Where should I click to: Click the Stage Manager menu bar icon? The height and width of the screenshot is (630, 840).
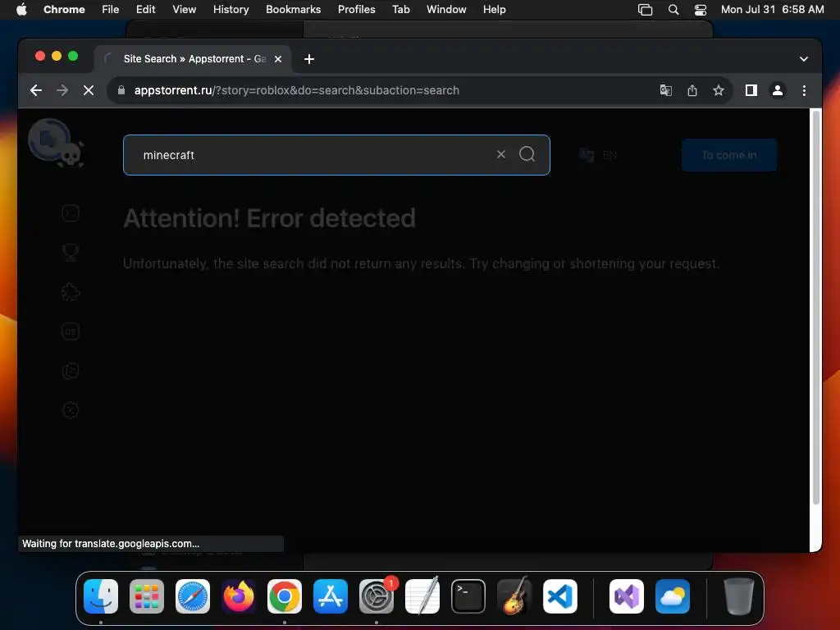(645, 10)
